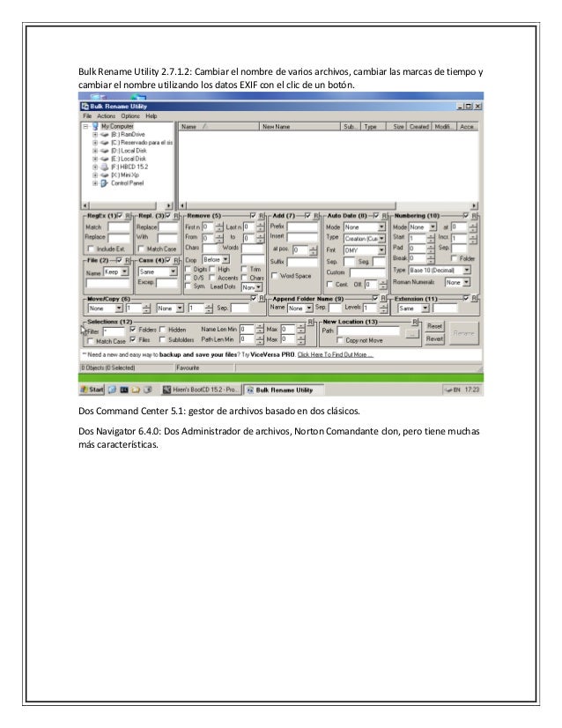Enable the Trim checkbox

(244, 270)
